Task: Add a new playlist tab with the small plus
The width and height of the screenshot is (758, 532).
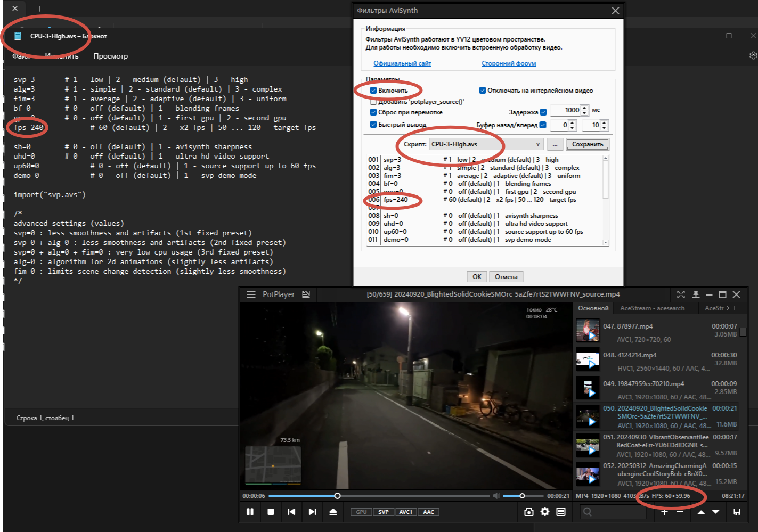Action: (735, 308)
